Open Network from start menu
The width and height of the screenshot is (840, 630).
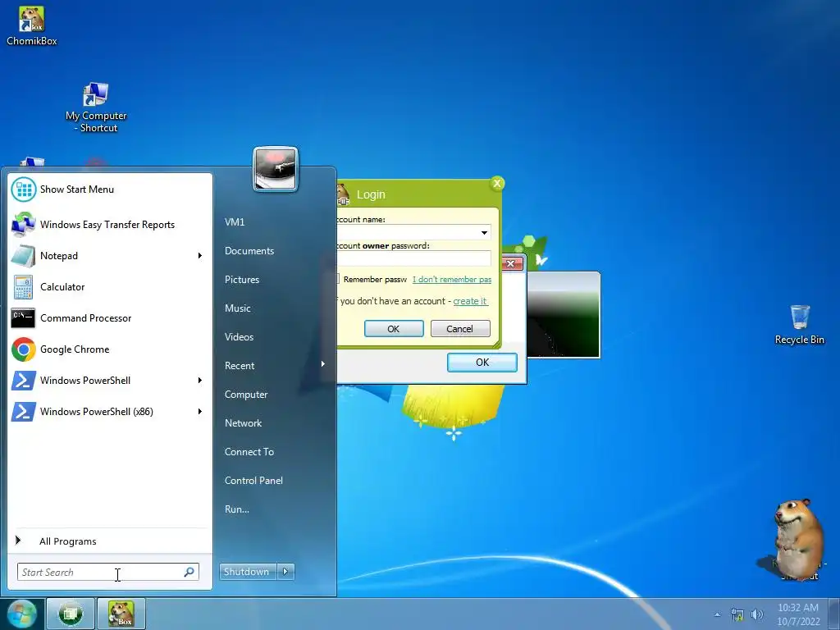click(x=243, y=423)
